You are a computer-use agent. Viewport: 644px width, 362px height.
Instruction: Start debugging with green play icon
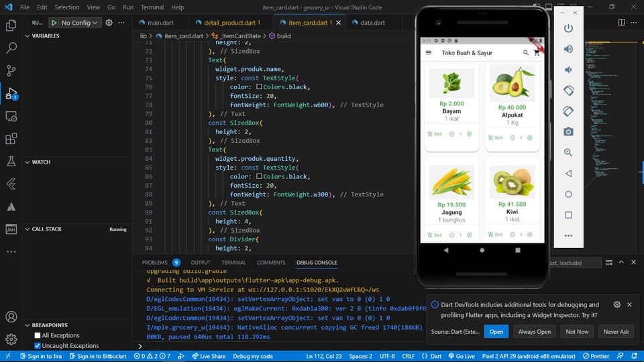tap(54, 23)
